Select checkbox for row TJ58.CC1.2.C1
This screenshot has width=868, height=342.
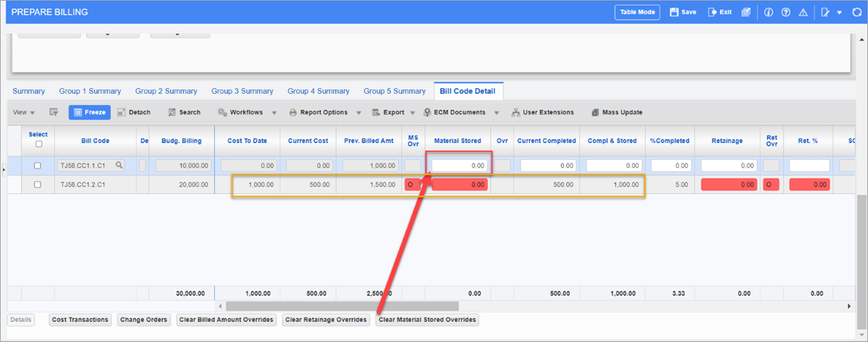point(38,184)
